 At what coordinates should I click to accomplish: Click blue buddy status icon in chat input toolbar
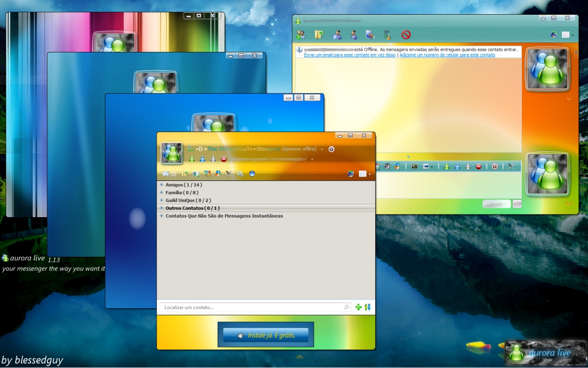pos(457,166)
